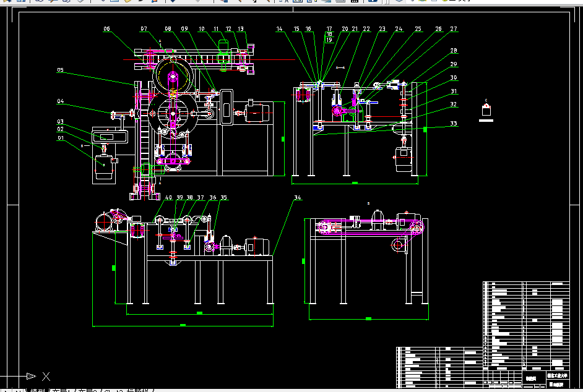This screenshot has height=392, width=583.
Task: Click part number label 04
Action: pos(61,101)
